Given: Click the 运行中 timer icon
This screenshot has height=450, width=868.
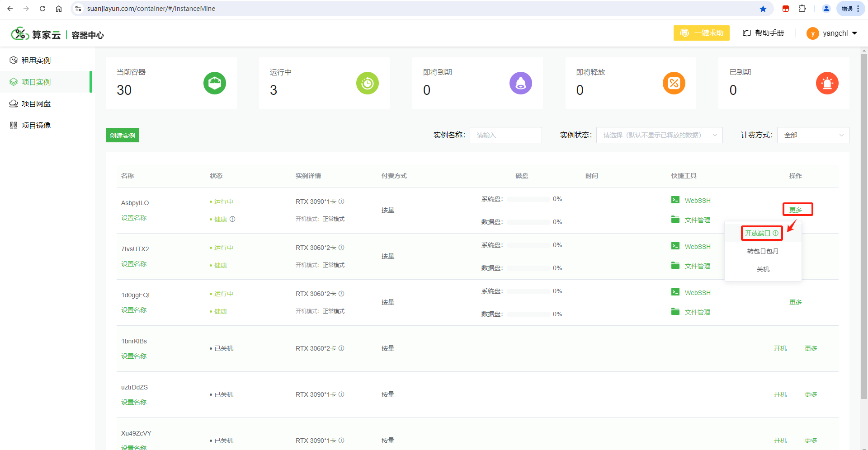Looking at the screenshot, I should (368, 83).
